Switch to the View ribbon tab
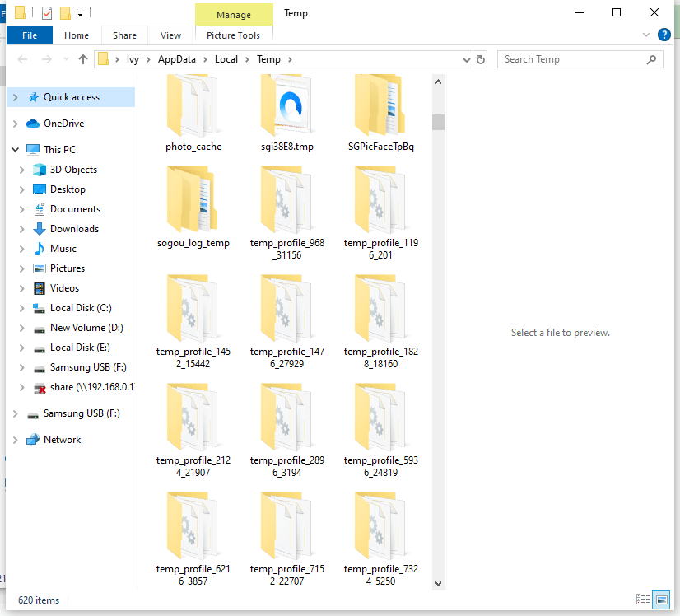The image size is (680, 616). (x=170, y=35)
